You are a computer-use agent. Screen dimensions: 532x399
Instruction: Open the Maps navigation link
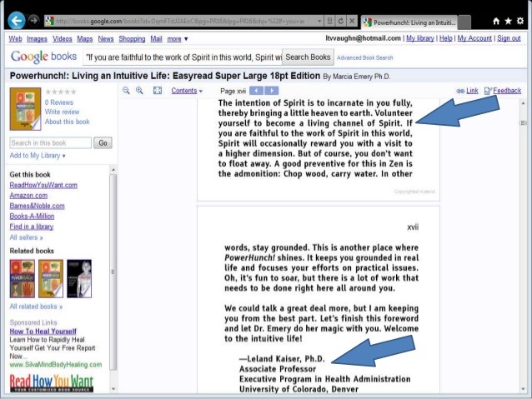point(85,39)
